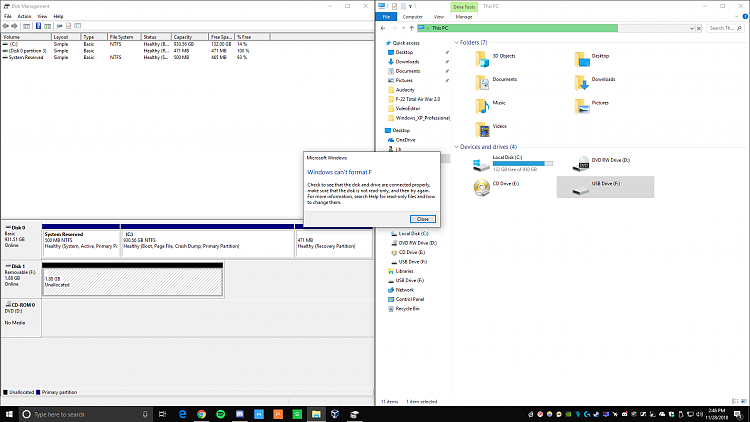Open Action menu in Disk Management
The height and width of the screenshot is (422, 750).
24,16
